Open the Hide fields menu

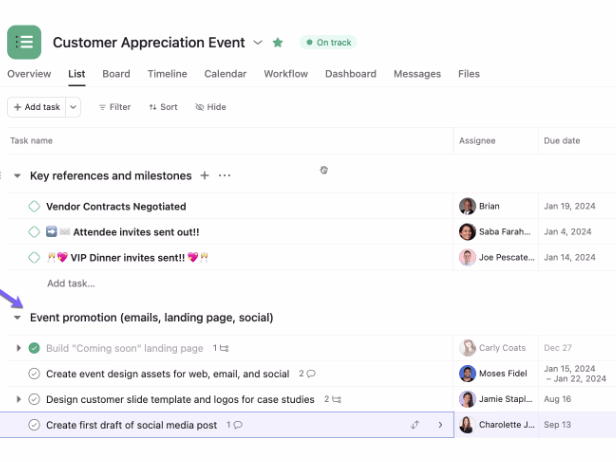pyautogui.click(x=211, y=107)
